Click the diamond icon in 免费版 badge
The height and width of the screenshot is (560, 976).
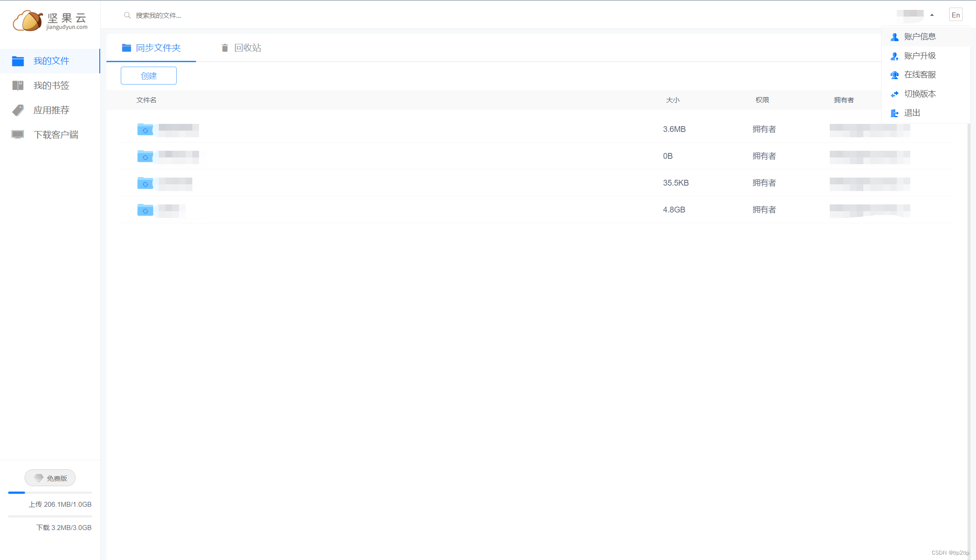[x=39, y=478]
